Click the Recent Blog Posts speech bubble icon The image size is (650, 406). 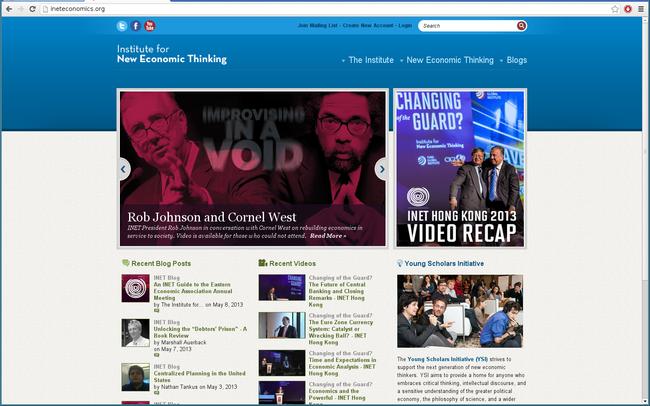pos(126,263)
